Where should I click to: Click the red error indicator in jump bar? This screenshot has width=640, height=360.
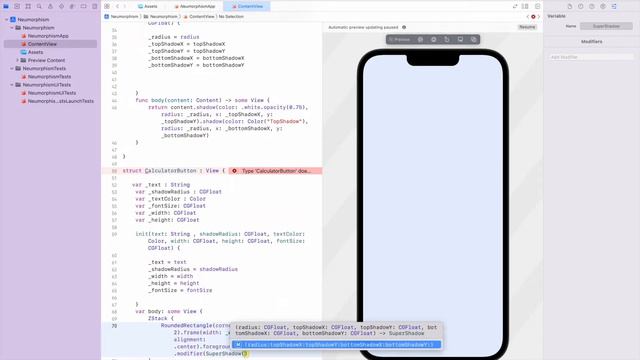tap(533, 17)
